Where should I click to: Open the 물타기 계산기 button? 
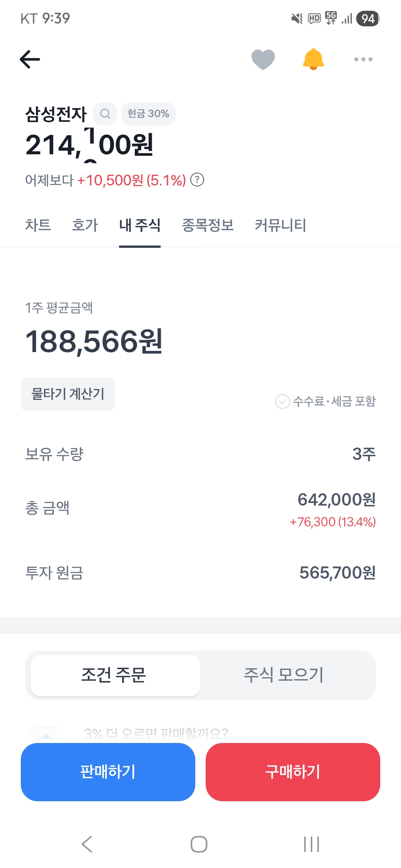[x=68, y=394]
